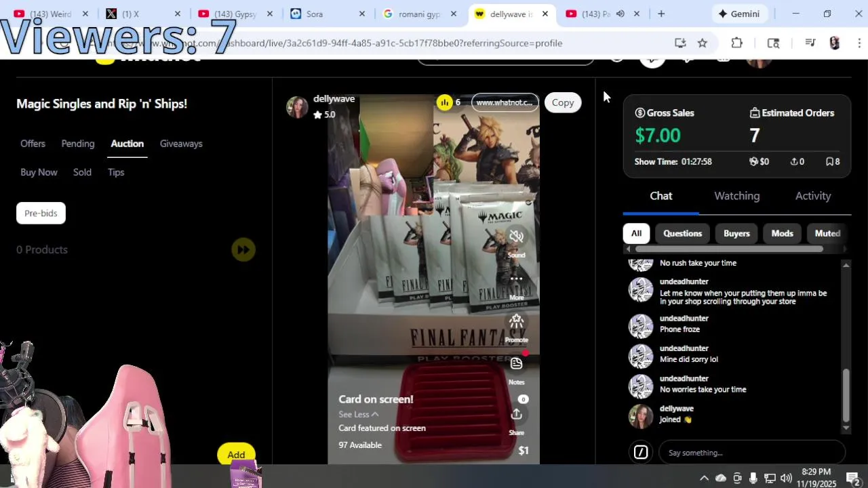
Task: Click the taskbar clock showing 8:29 PM
Action: [816, 478]
